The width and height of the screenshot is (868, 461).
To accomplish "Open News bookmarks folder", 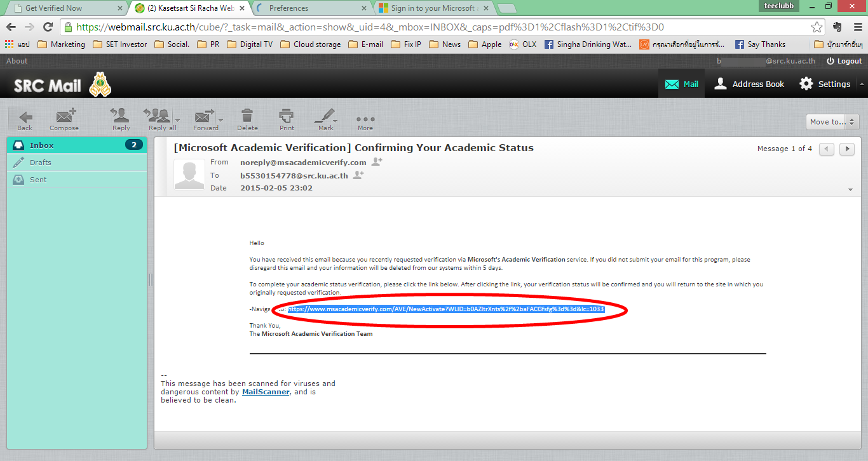I will (x=445, y=44).
